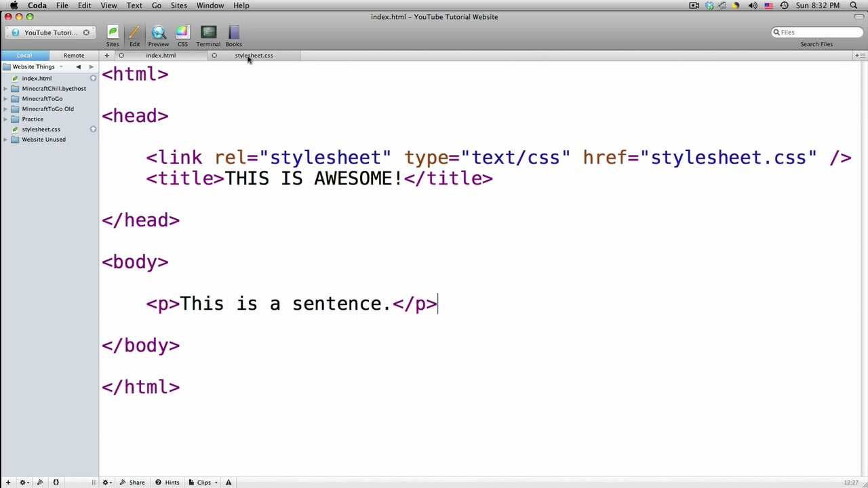Screen dimensions: 868x488
Task: Close the YouTube Tutorial site tab
Action: (86, 33)
